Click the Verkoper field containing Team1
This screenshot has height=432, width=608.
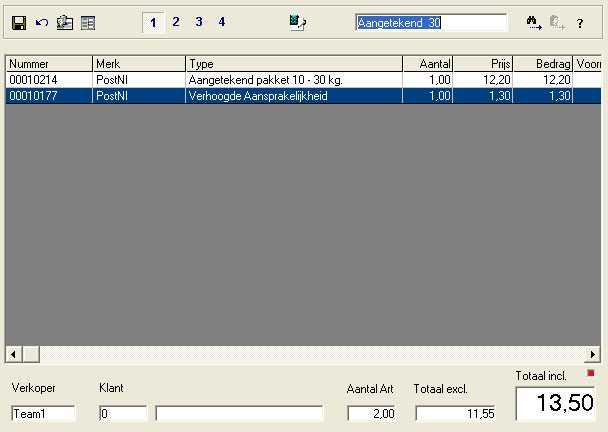(43, 413)
